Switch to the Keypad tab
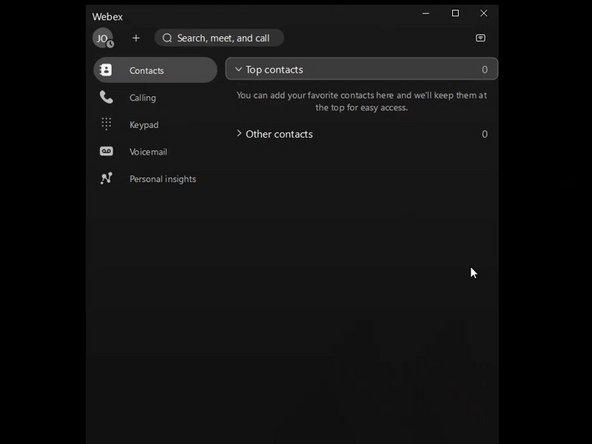The image size is (592, 444). pyautogui.click(x=155, y=125)
